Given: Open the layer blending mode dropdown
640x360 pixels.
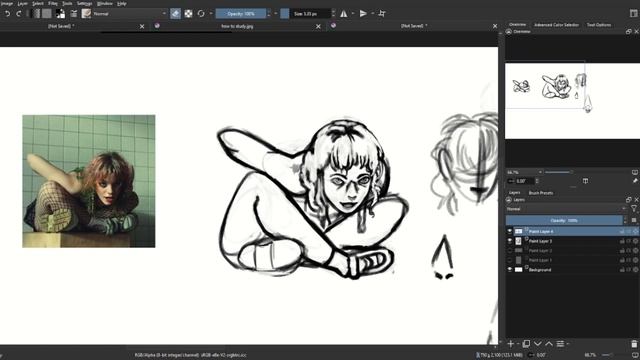Looking at the screenshot, I should [x=567, y=209].
